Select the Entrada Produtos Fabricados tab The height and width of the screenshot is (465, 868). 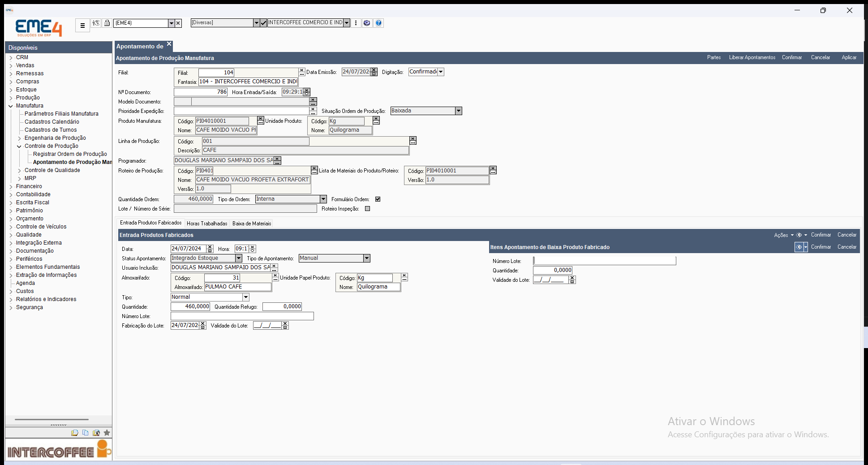tap(151, 223)
